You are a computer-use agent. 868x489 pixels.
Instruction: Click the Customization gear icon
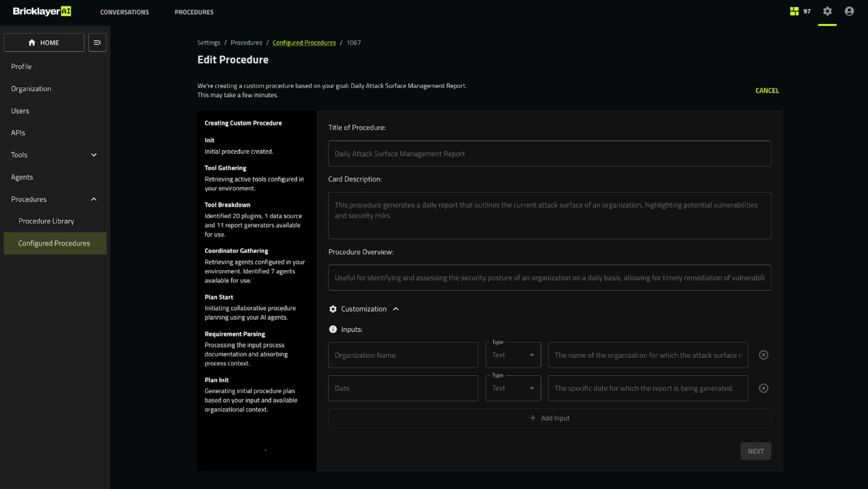pyautogui.click(x=333, y=309)
